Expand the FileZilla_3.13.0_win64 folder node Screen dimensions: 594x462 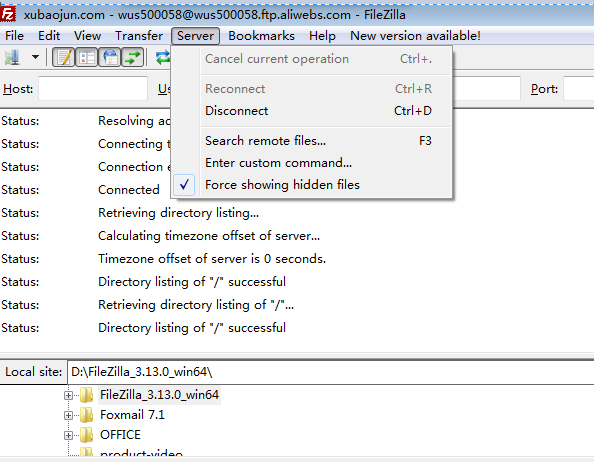68,395
